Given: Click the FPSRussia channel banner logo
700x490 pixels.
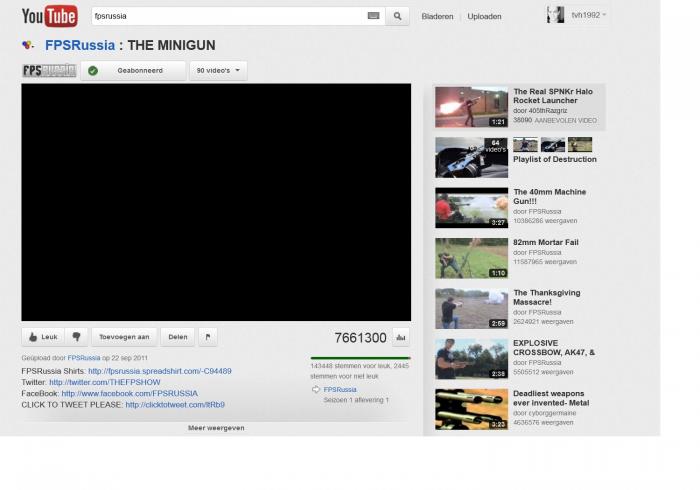Looking at the screenshot, I should click(x=49, y=71).
